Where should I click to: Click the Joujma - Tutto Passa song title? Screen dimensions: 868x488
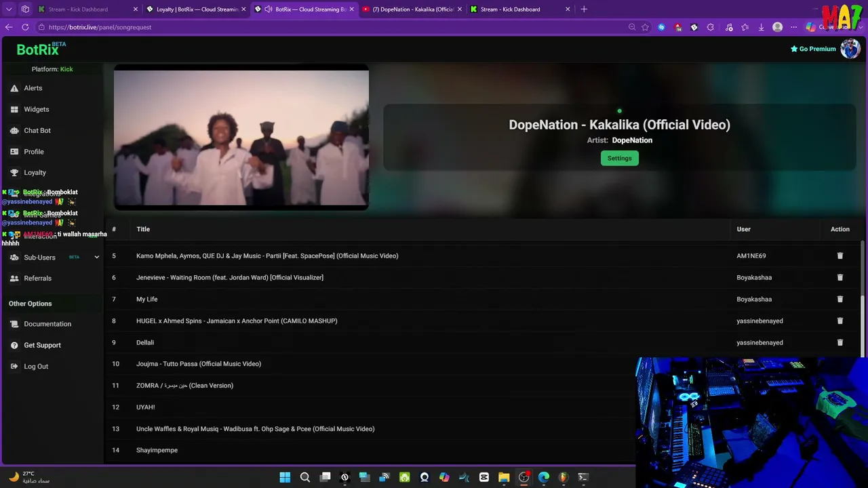click(x=199, y=364)
